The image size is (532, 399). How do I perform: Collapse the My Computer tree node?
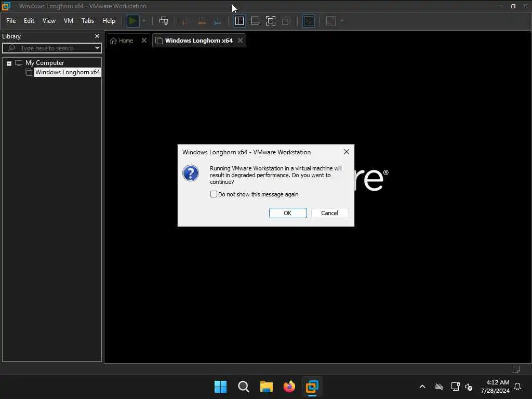(9, 63)
